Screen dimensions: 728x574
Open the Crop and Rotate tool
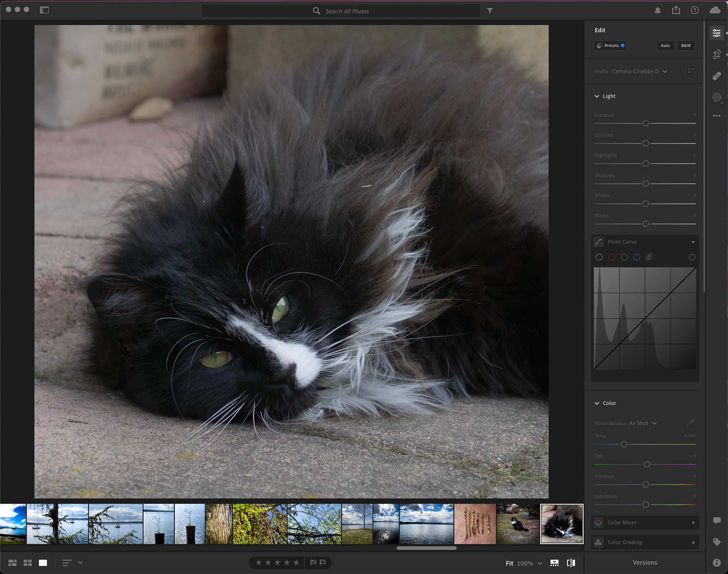point(716,55)
